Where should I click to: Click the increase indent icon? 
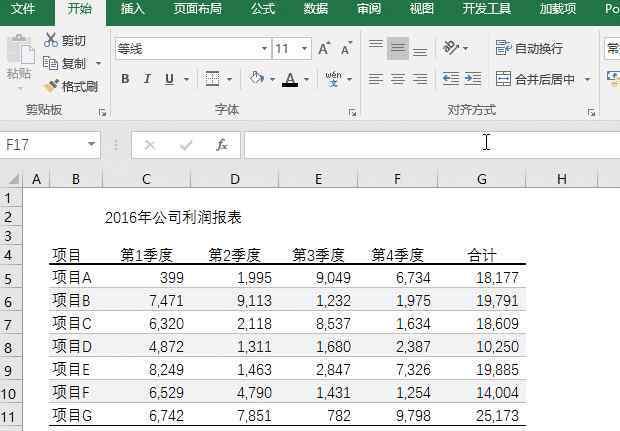coord(473,79)
